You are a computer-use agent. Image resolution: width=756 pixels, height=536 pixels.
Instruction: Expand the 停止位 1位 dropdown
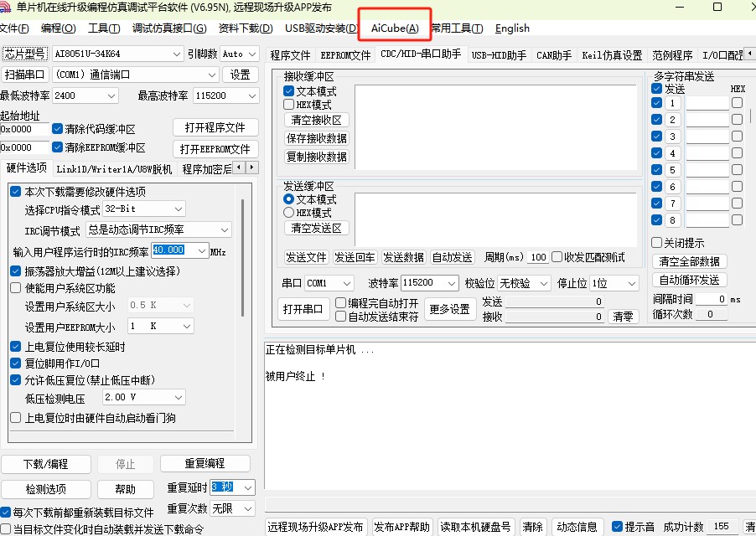(614, 283)
